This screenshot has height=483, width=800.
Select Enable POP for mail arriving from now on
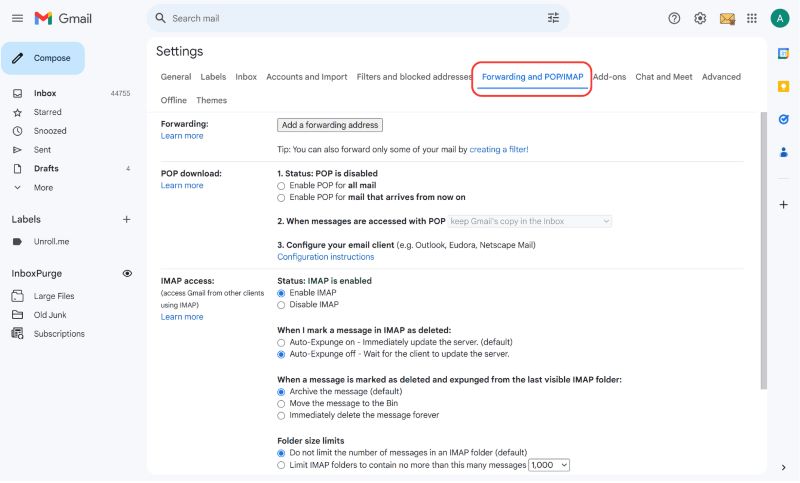pos(281,198)
